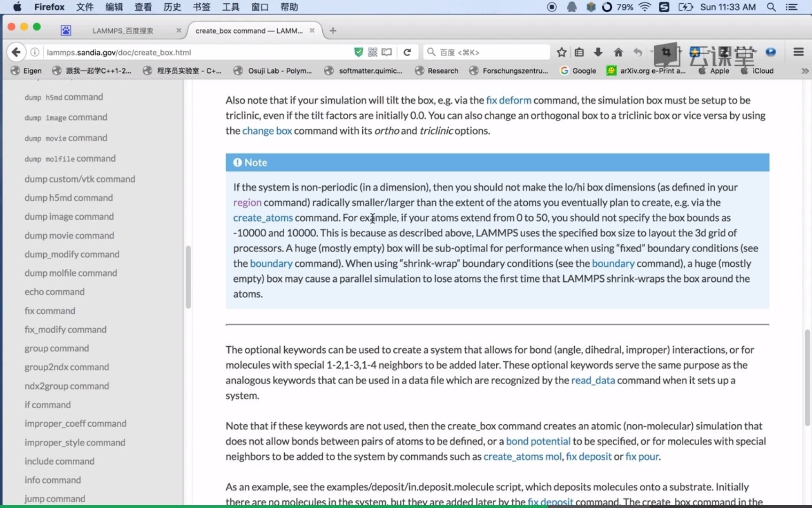Open the downloads arrow icon
Image resolution: width=812 pixels, height=508 pixels.
pos(598,52)
